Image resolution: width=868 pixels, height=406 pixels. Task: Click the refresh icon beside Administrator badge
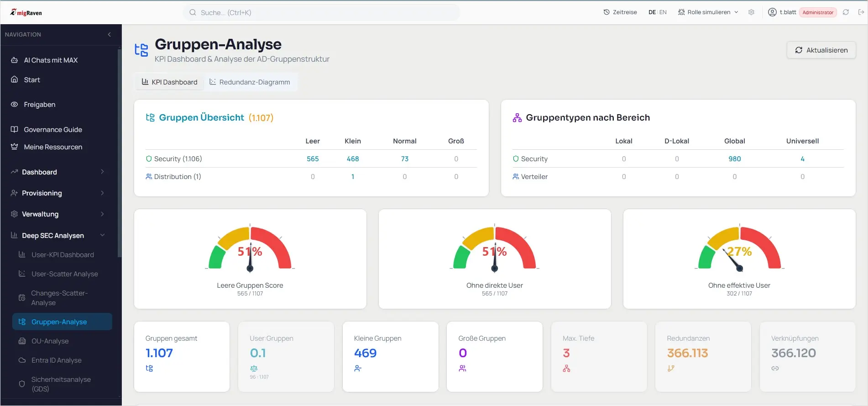(x=846, y=12)
